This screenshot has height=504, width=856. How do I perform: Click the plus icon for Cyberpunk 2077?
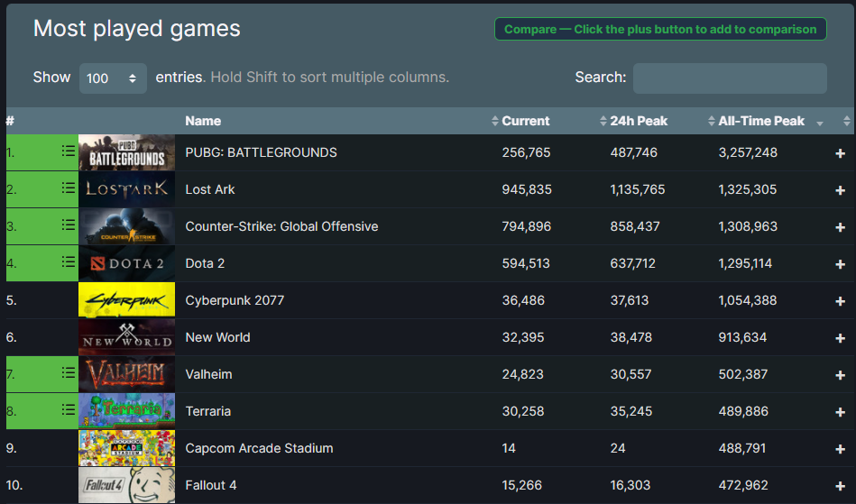pyautogui.click(x=840, y=302)
